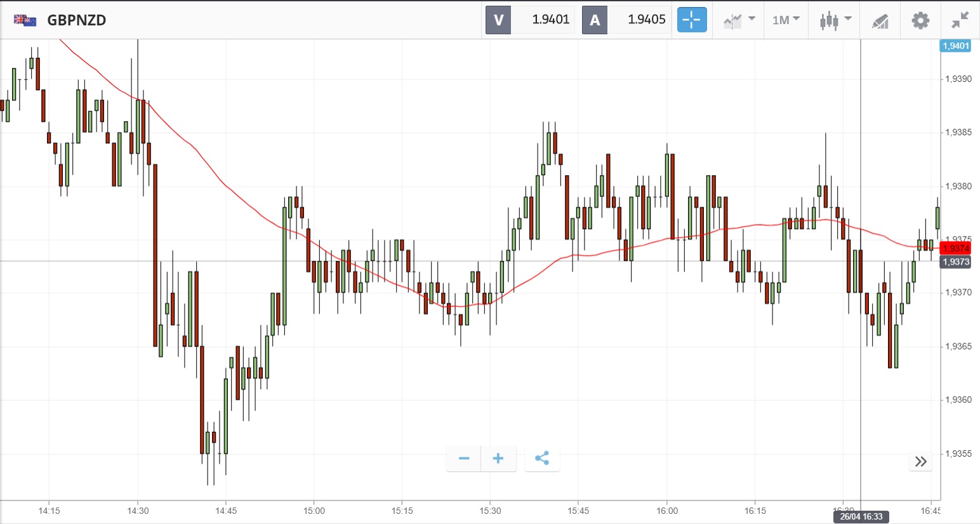Image resolution: width=980 pixels, height=524 pixels.
Task: Click the double-chevron scroll to latest button
Action: click(921, 461)
